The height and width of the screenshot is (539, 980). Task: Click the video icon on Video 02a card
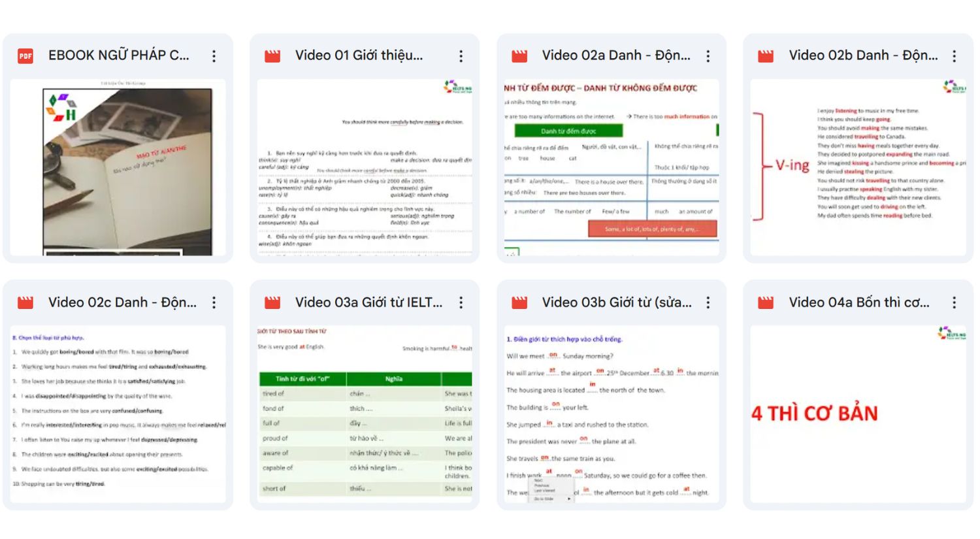519,56
